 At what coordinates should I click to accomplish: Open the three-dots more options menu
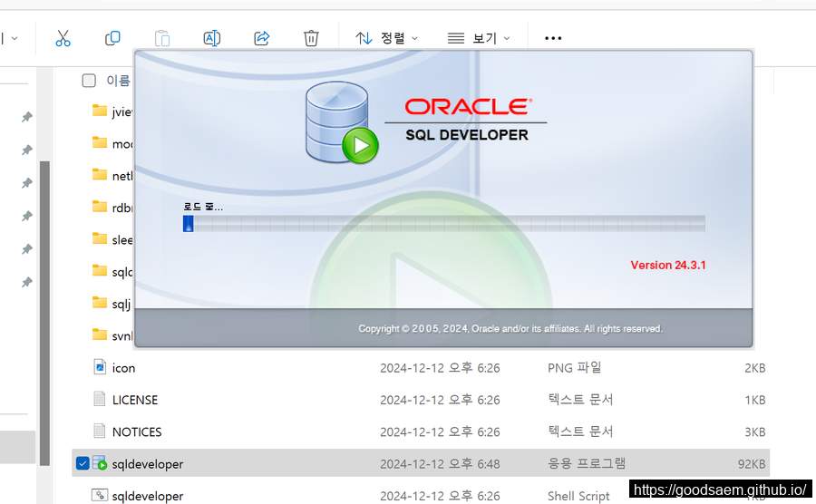pyautogui.click(x=553, y=38)
